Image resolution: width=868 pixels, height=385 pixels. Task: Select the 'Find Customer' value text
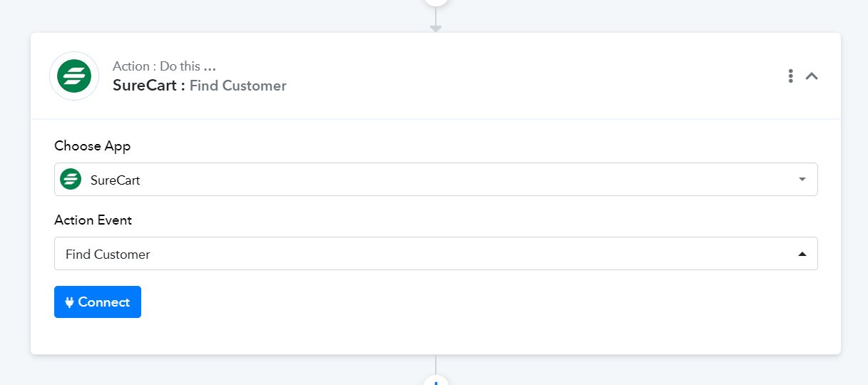tap(108, 254)
